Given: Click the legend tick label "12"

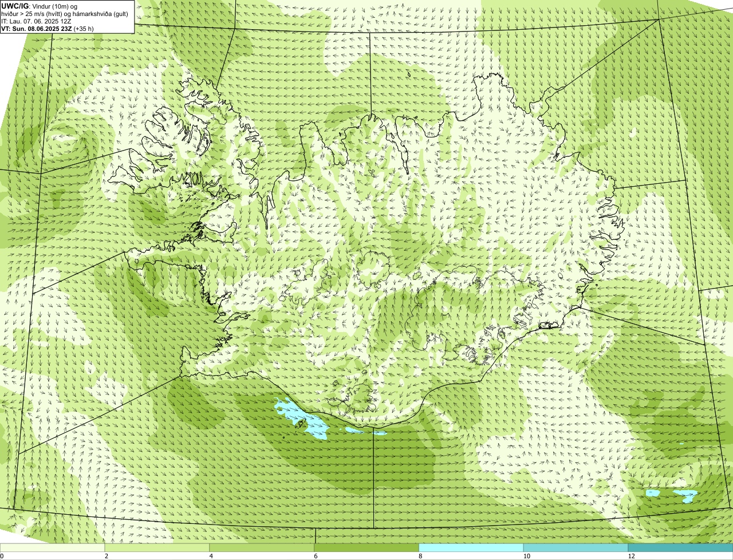Looking at the screenshot, I should click(x=631, y=556).
